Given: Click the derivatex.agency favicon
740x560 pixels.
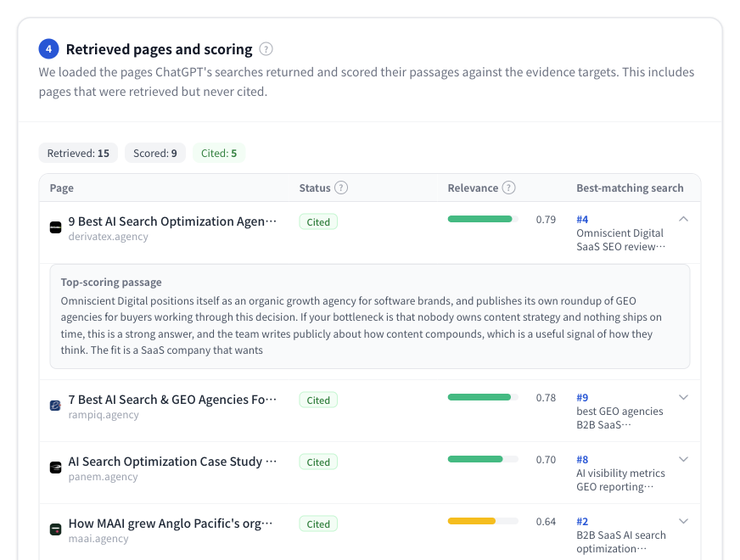Looking at the screenshot, I should click(56, 227).
